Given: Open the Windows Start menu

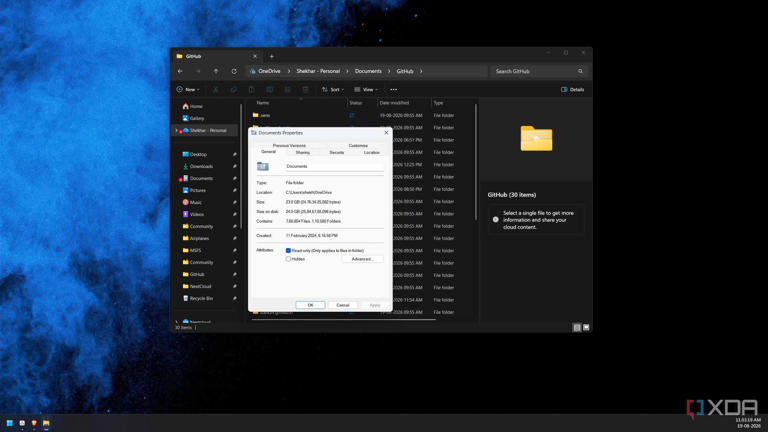Looking at the screenshot, I should [x=10, y=423].
